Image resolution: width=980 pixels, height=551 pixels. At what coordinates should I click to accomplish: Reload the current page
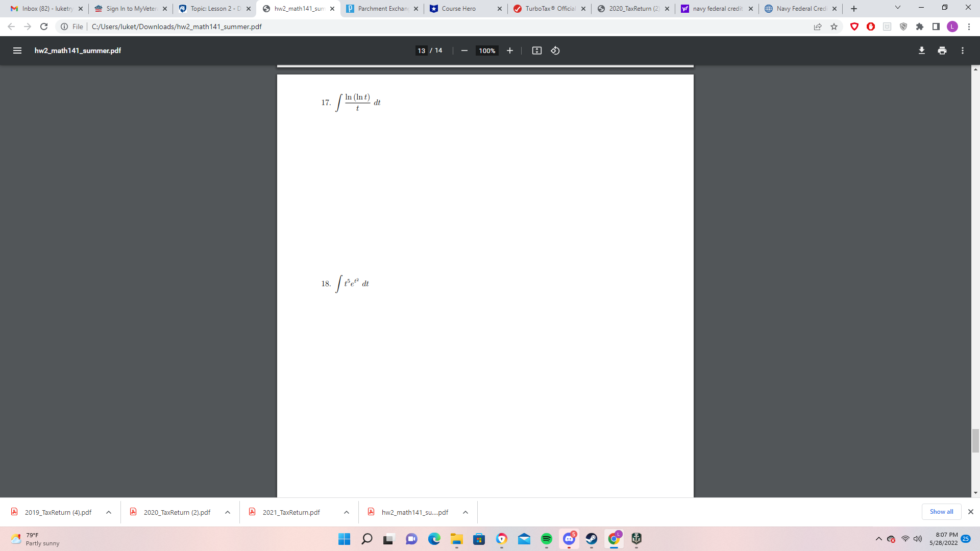coord(44,27)
